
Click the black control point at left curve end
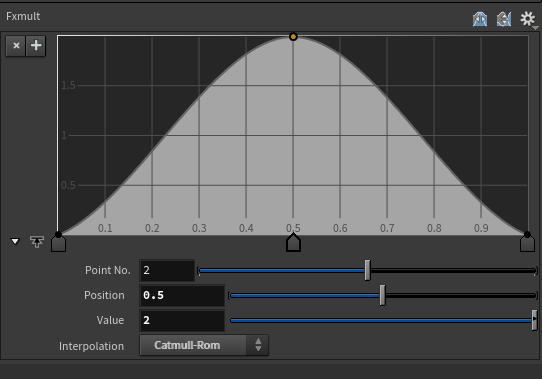(58, 234)
